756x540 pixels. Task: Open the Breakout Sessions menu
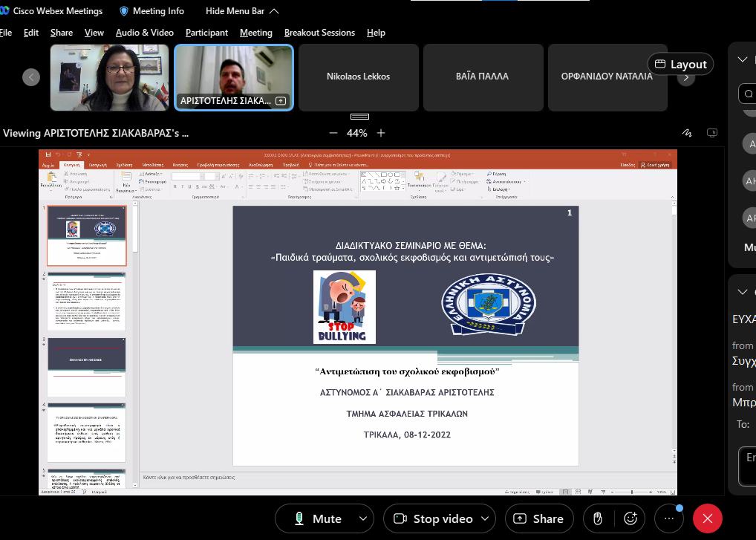(319, 33)
